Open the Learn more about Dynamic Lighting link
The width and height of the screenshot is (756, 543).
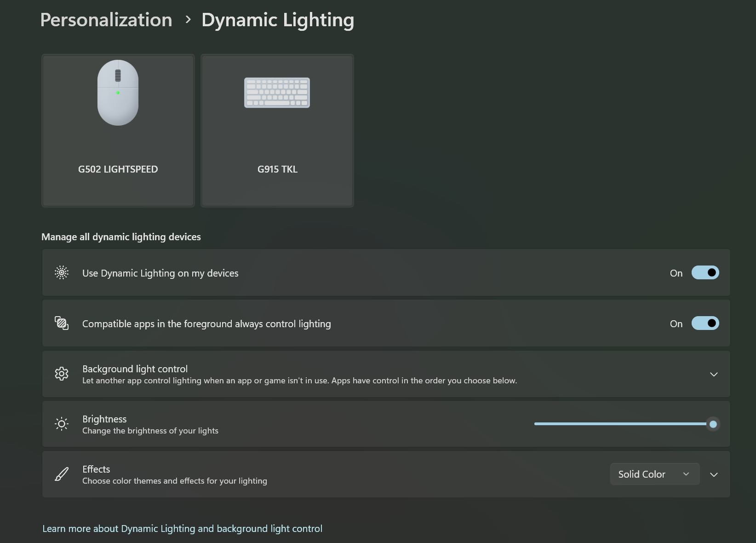183,528
